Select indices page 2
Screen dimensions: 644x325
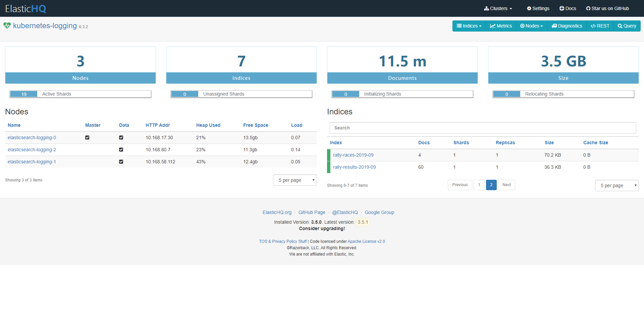click(x=491, y=185)
